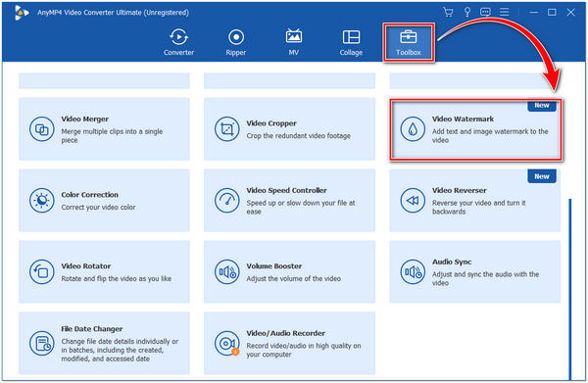Open Video Speed Controller title
The height and width of the screenshot is (383, 588).
[x=286, y=190]
